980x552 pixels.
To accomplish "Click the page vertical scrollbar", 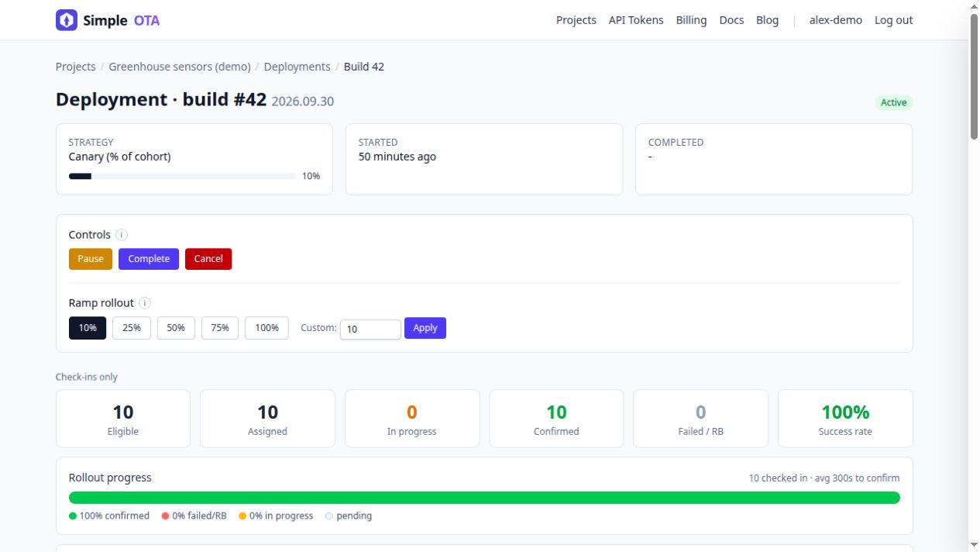I will [x=974, y=78].
